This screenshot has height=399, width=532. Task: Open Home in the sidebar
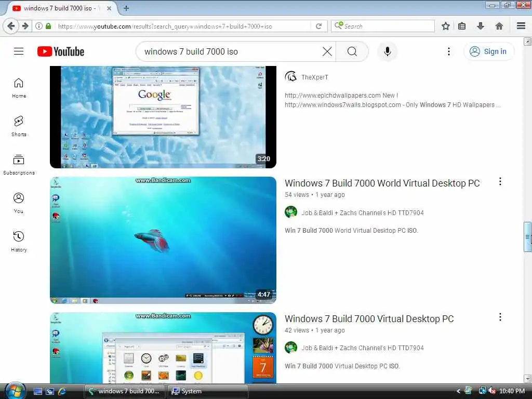[19, 88]
